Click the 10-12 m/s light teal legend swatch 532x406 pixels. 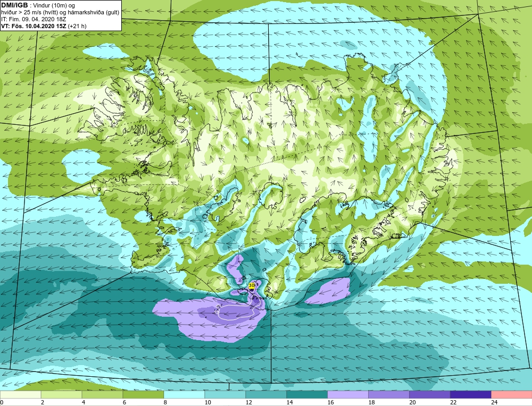tap(225, 395)
